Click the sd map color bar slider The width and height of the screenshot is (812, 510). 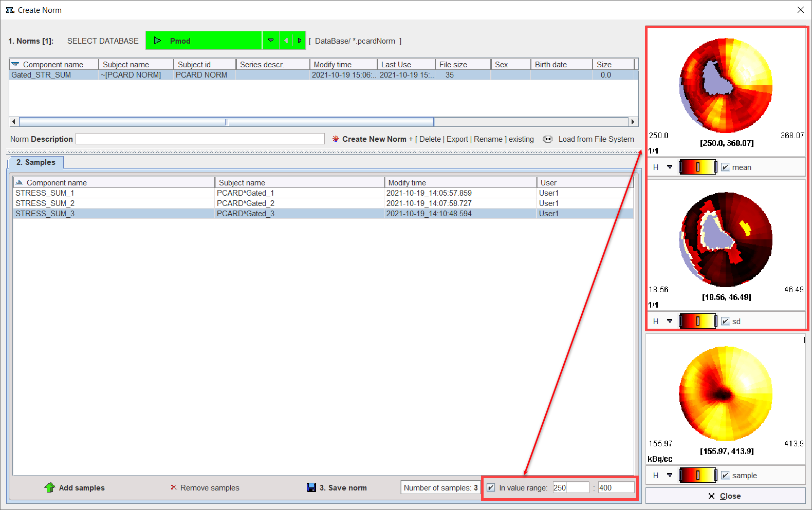click(x=697, y=321)
